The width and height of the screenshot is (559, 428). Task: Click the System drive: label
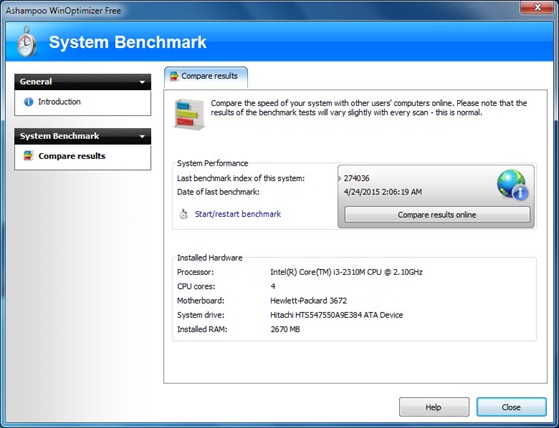[x=201, y=315]
